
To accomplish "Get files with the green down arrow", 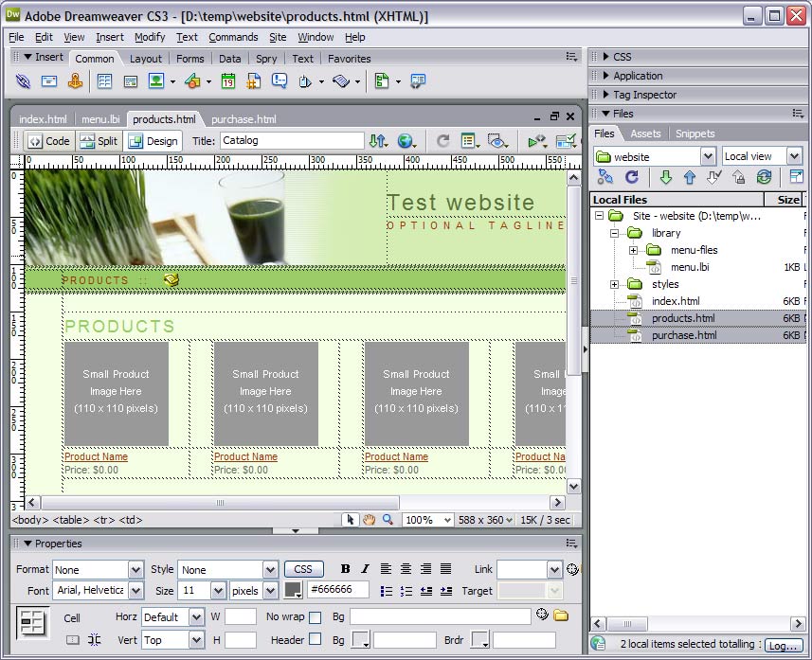I will (665, 178).
